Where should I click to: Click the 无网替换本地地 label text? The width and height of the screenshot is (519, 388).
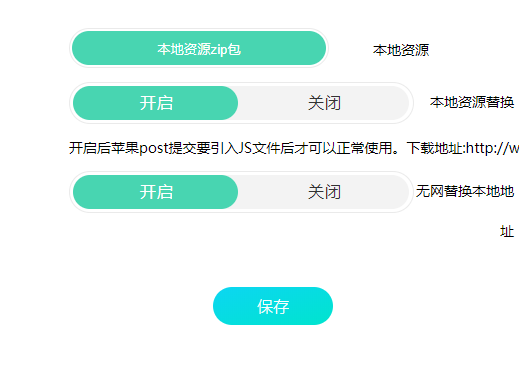465,191
